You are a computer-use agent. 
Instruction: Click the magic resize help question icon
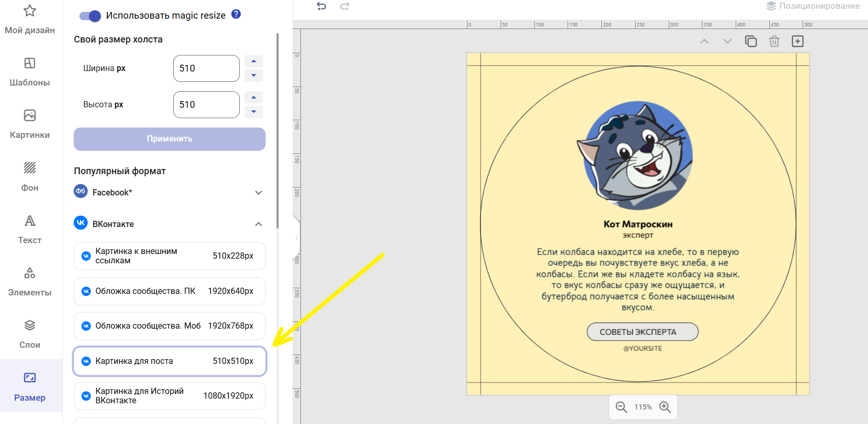click(x=236, y=14)
